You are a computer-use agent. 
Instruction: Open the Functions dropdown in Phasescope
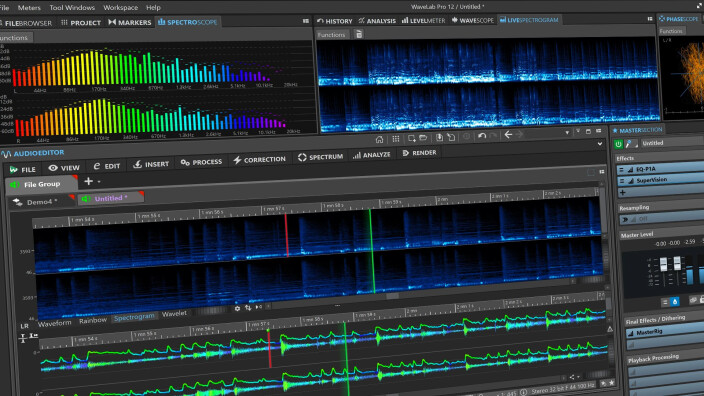(x=671, y=31)
